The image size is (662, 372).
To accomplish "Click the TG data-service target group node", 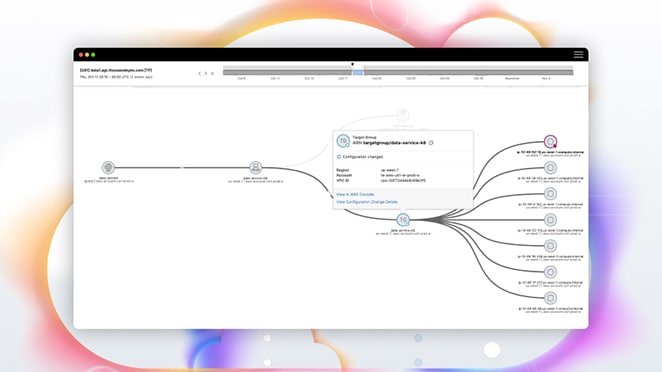I will click(403, 220).
